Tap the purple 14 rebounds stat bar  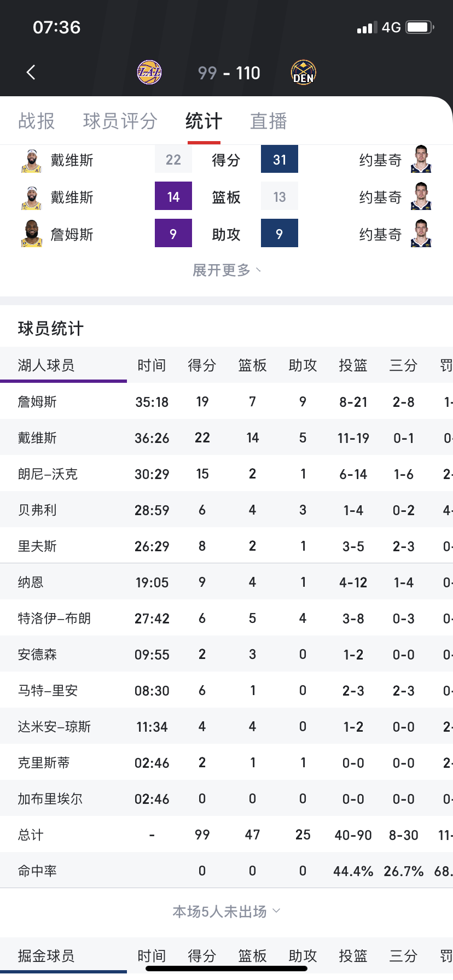coord(173,197)
